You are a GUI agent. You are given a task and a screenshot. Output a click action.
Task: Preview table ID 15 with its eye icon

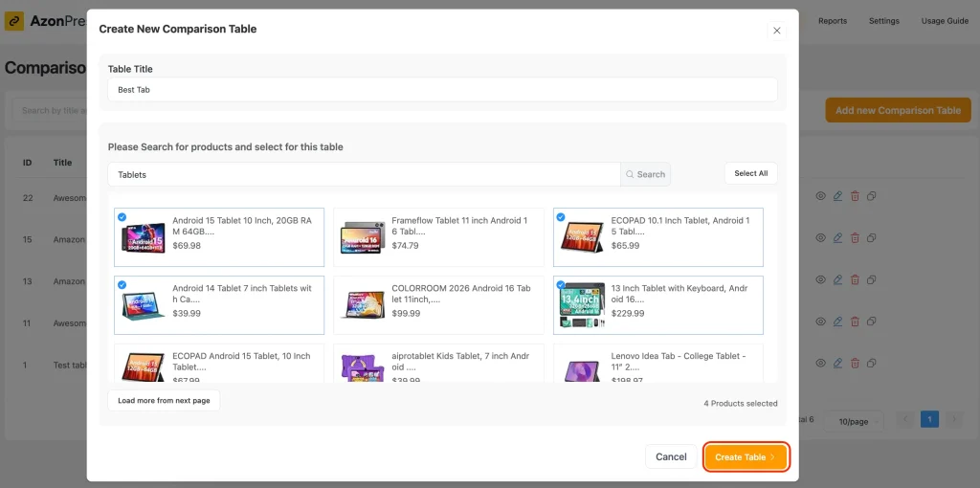point(820,238)
